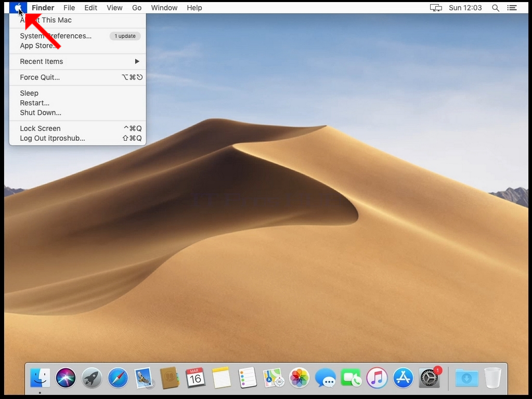Viewport: 532px width, 399px height.
Task: Open Calendar showing MAR 16
Action: tap(196, 378)
